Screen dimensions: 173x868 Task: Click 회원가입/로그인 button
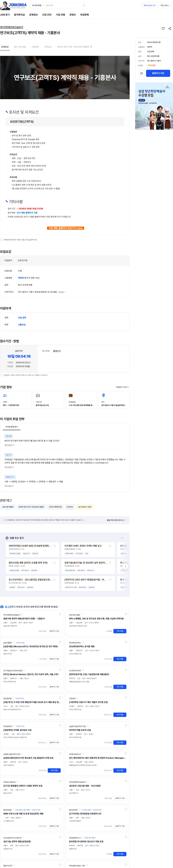point(149,5)
